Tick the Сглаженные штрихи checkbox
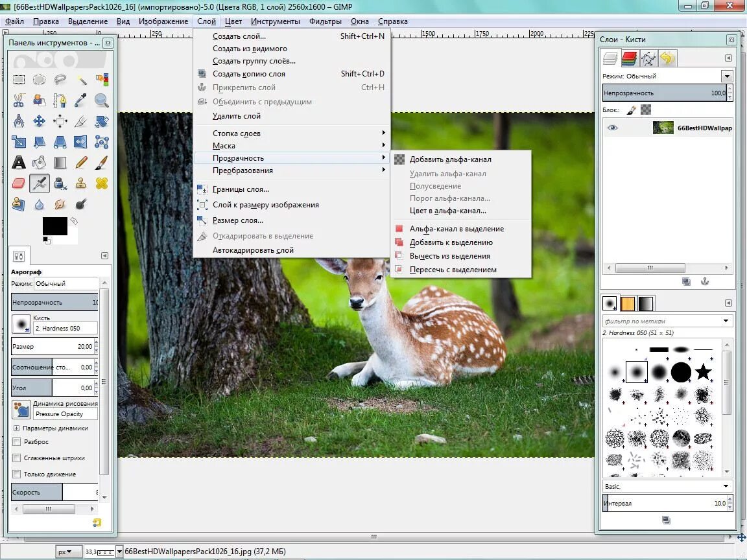Image resolution: width=747 pixels, height=560 pixels. [x=17, y=458]
